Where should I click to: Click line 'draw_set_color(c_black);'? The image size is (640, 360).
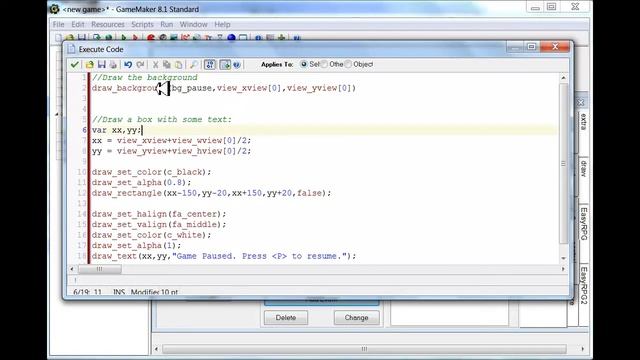151,172
